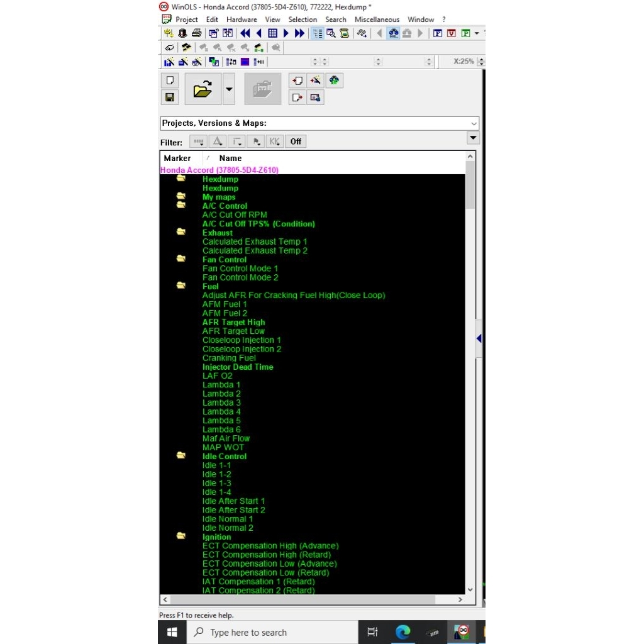
Task: Open the Hardware menu
Action: 241,19
